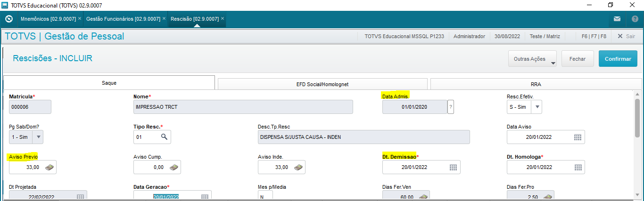This screenshot has height=201, width=644.
Task: Open the Dt Projetada calendar icon
Action: tap(80, 197)
